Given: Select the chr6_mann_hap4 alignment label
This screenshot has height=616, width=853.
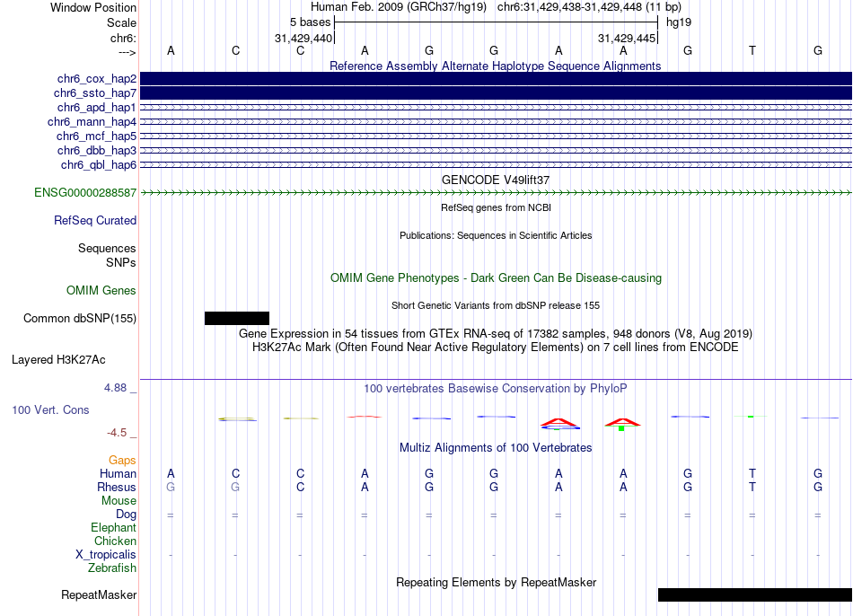Looking at the screenshot, I should point(92,122).
